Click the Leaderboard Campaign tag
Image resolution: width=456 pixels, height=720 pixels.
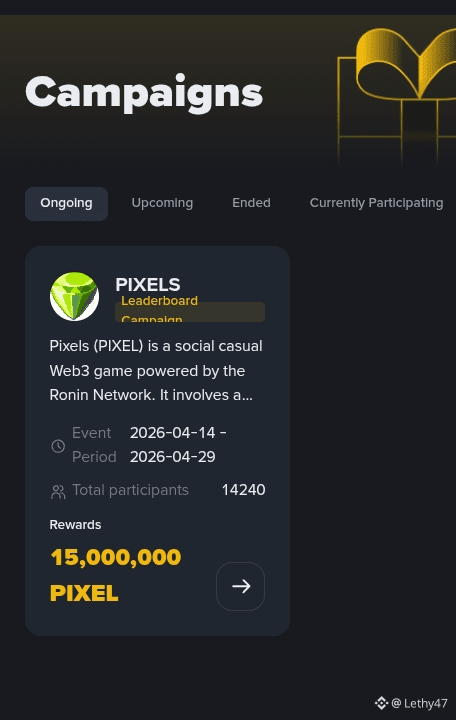point(190,309)
